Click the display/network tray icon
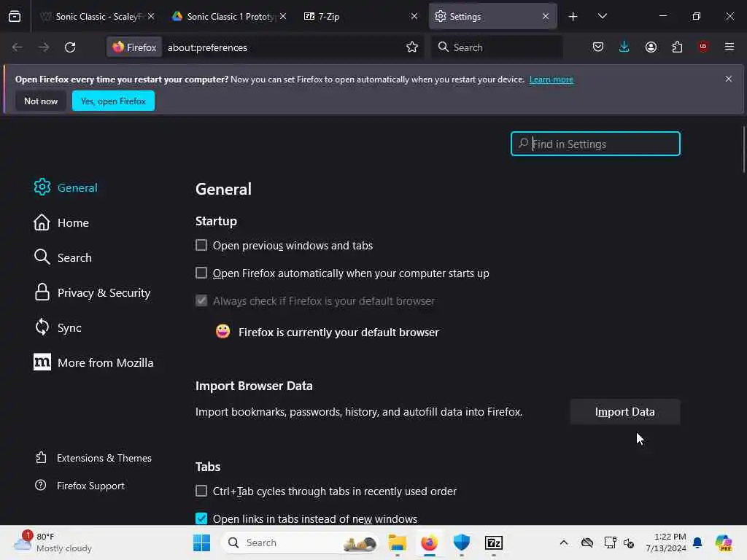The width and height of the screenshot is (747, 560). (610, 542)
